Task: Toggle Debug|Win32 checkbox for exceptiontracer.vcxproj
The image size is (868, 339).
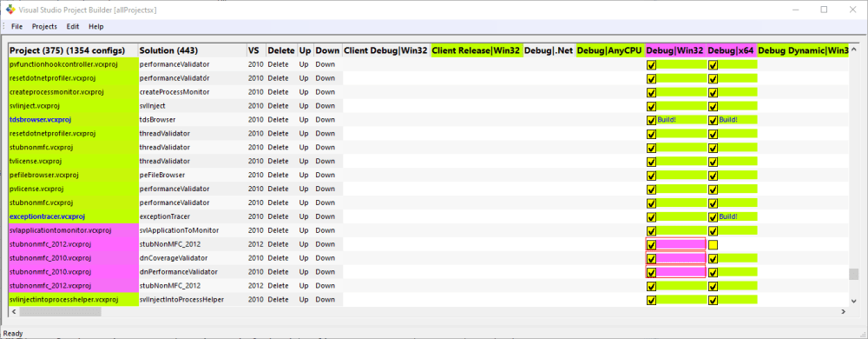Action: coord(651,216)
